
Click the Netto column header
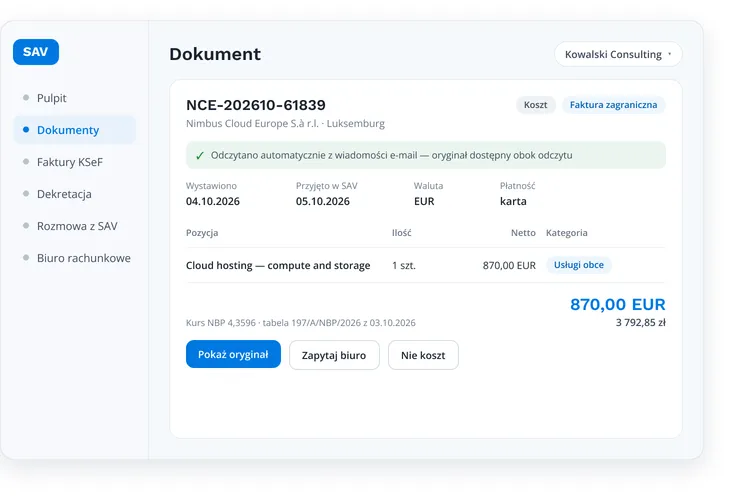[523, 233]
